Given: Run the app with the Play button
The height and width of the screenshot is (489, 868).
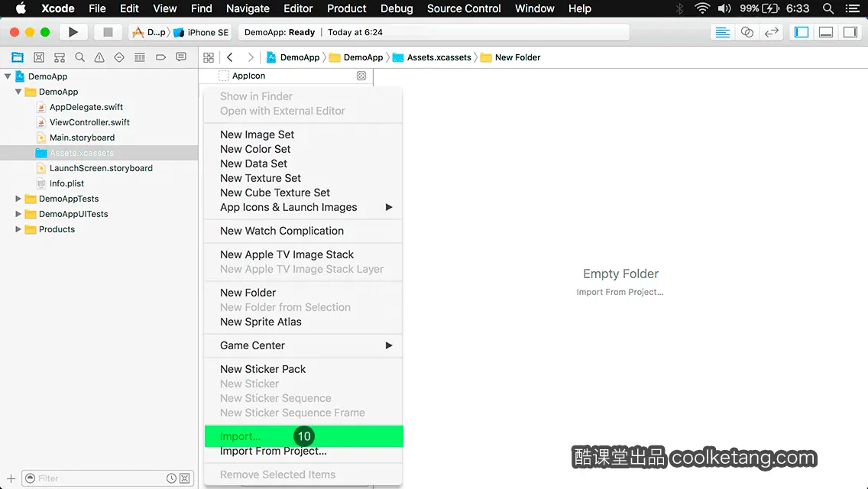Looking at the screenshot, I should click(x=73, y=32).
